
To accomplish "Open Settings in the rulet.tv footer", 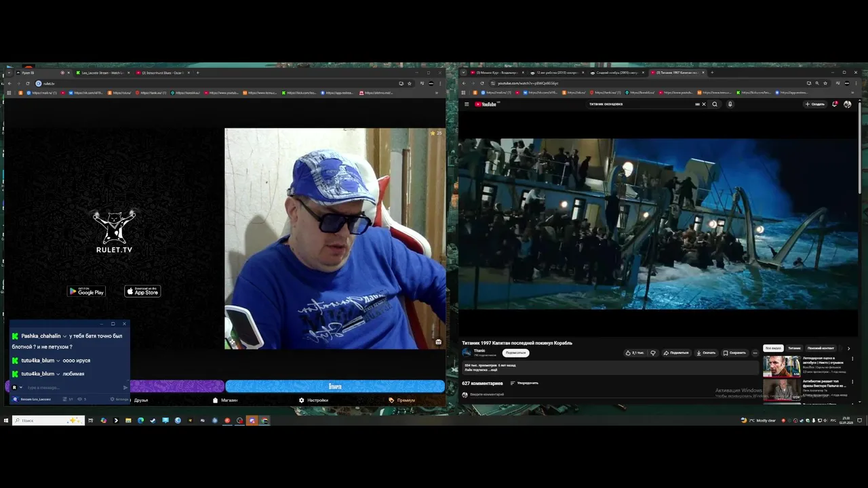I will [313, 400].
